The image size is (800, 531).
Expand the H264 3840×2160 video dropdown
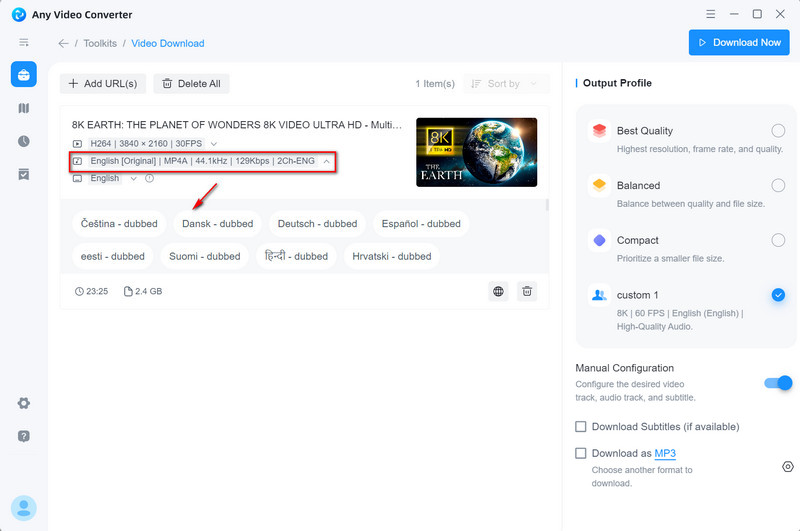click(x=214, y=144)
